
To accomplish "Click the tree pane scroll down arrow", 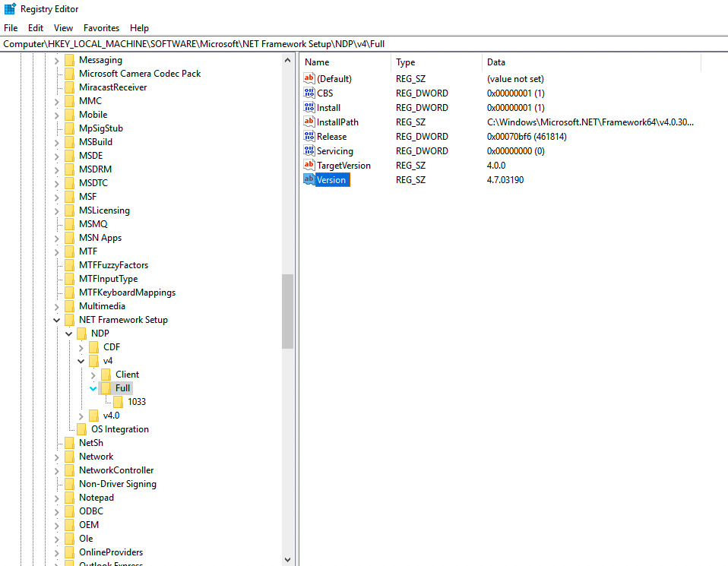I will [287, 559].
